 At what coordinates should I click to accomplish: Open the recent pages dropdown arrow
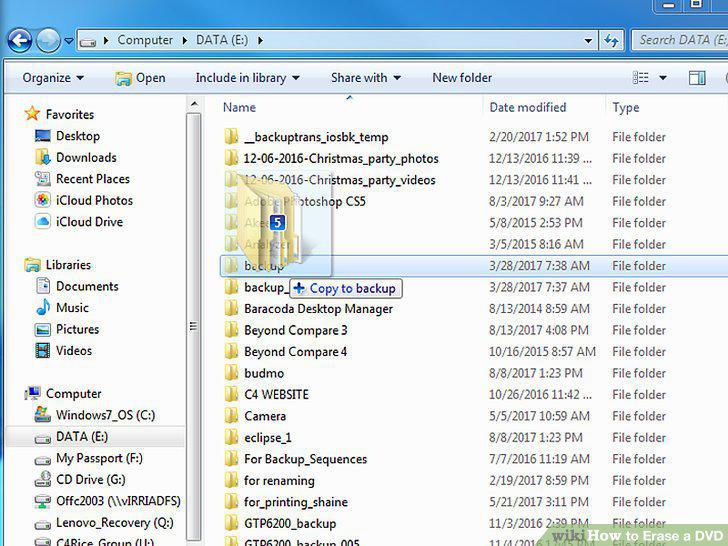coord(69,41)
